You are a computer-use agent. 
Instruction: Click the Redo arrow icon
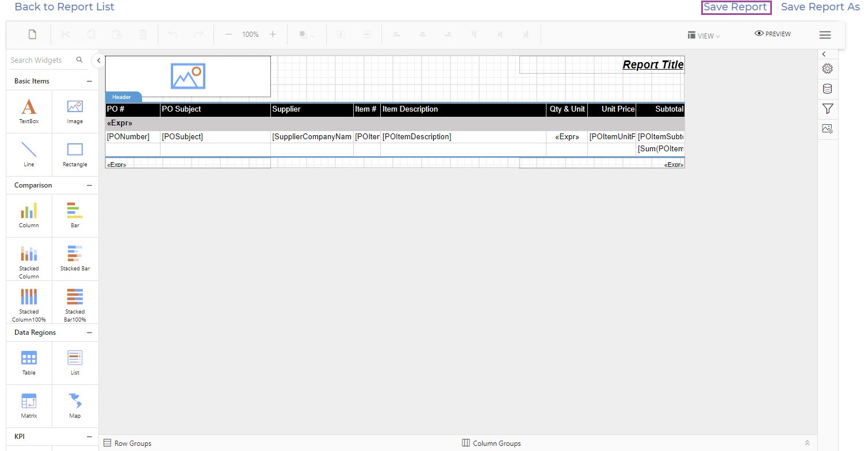tap(198, 35)
